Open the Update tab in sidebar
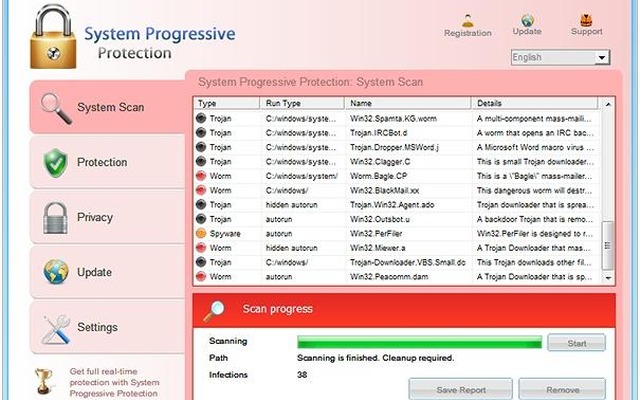 tap(107, 272)
